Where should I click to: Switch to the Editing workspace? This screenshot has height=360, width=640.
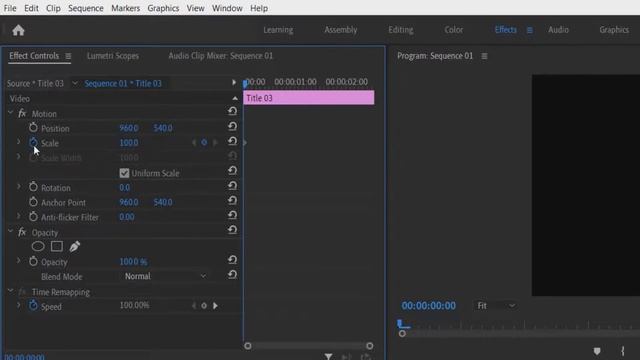coord(400,30)
